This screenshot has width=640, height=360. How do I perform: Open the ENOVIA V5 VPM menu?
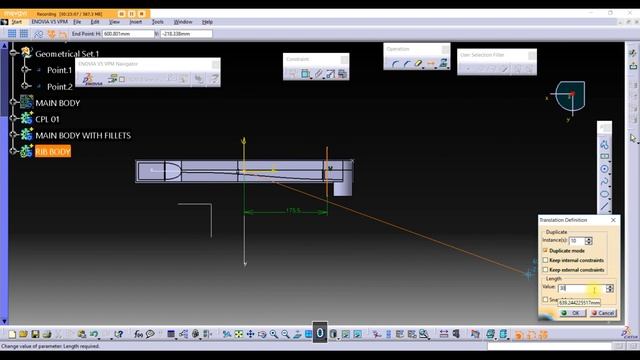[x=50, y=22]
